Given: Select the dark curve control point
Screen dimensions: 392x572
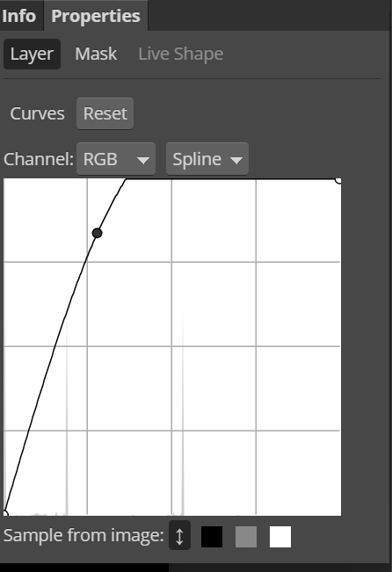Looking at the screenshot, I should click(x=97, y=233).
